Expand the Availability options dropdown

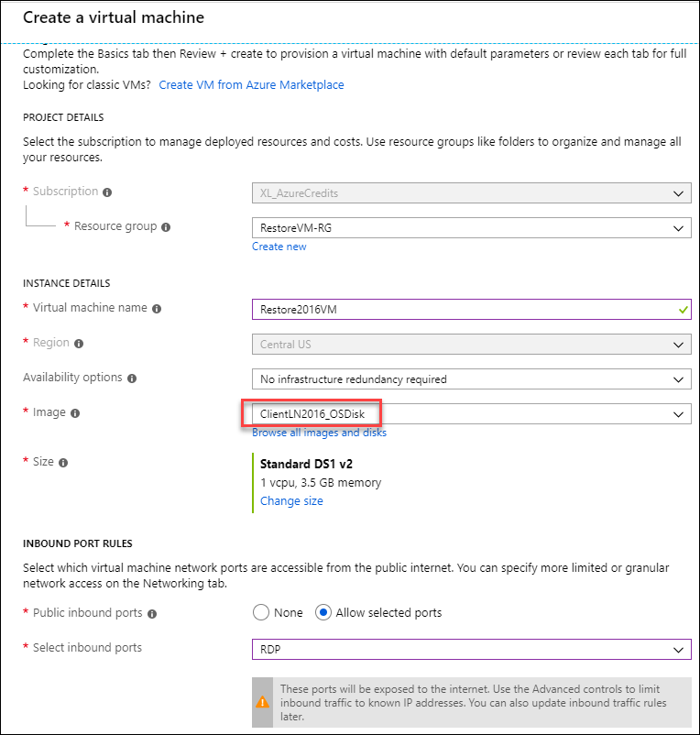click(471, 379)
